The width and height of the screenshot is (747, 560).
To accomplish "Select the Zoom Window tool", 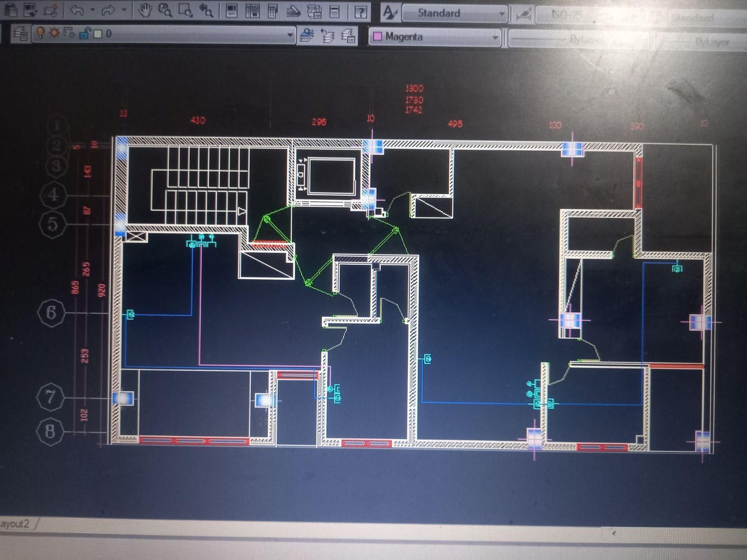I will [185, 9].
